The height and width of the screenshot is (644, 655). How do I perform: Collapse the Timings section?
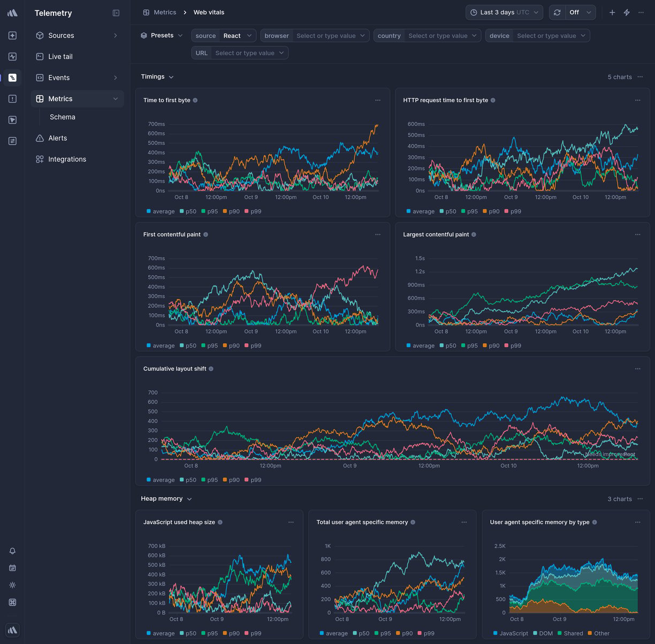(x=157, y=77)
